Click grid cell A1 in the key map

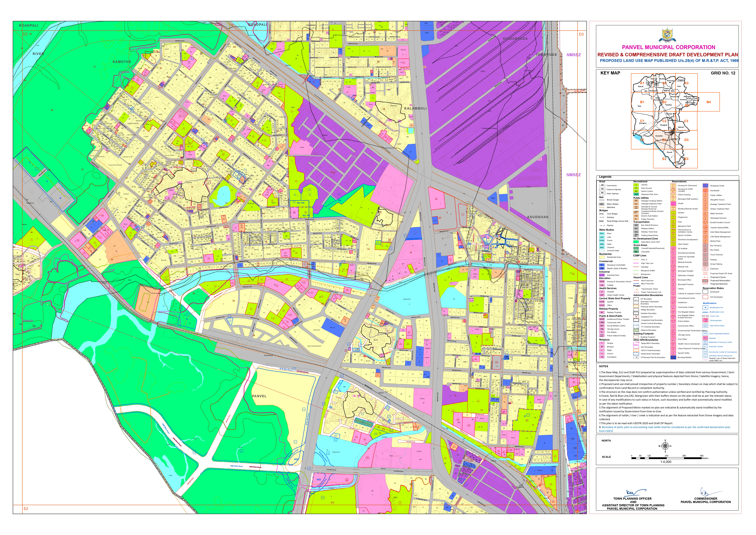click(642, 83)
